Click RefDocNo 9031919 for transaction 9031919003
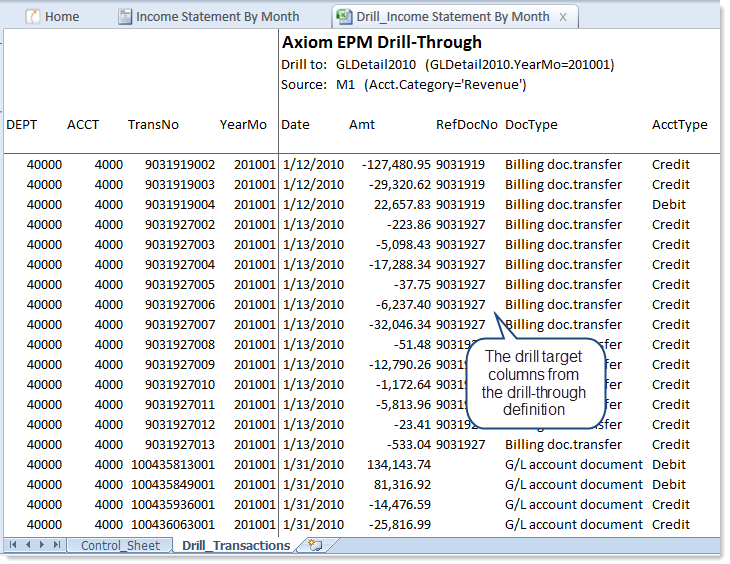The image size is (730, 564). 460,185
